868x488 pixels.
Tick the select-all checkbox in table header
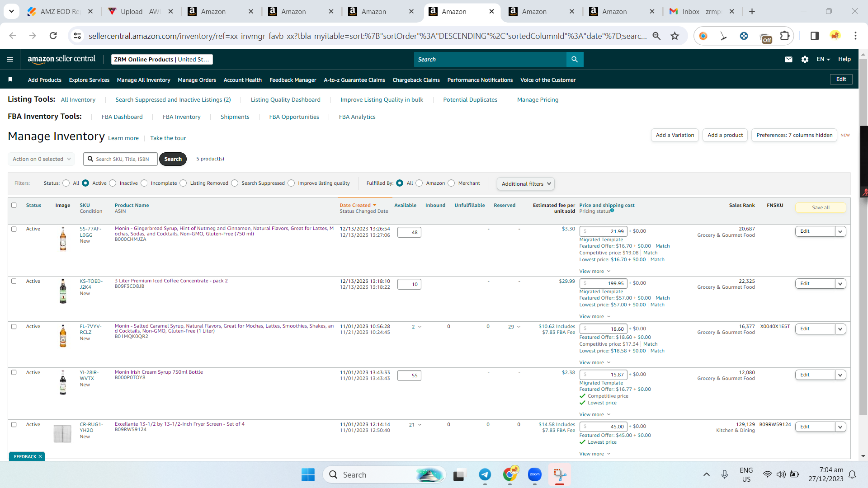[14, 205]
